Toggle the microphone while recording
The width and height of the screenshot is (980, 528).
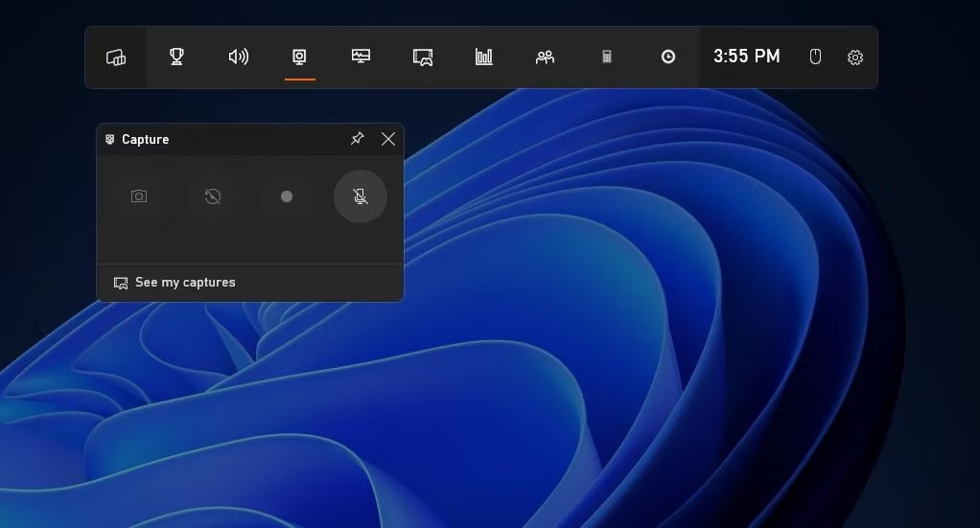[x=360, y=196]
